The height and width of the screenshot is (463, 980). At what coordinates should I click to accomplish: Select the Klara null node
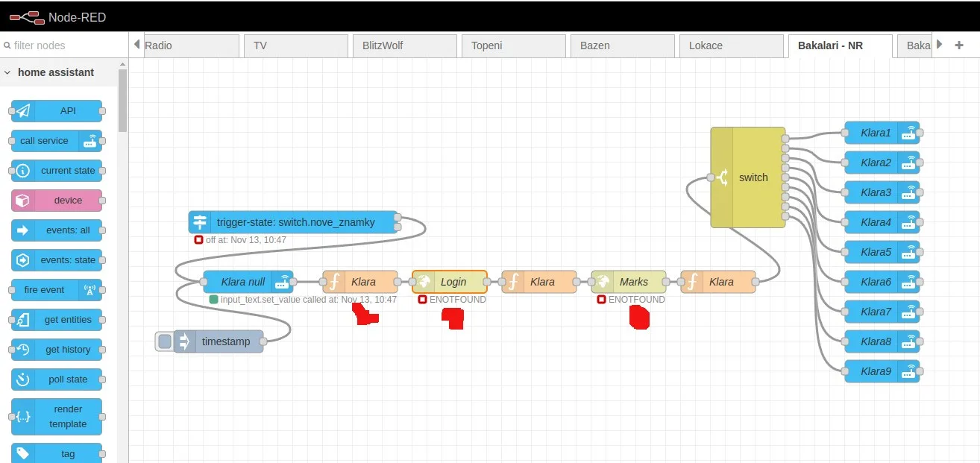pos(248,282)
